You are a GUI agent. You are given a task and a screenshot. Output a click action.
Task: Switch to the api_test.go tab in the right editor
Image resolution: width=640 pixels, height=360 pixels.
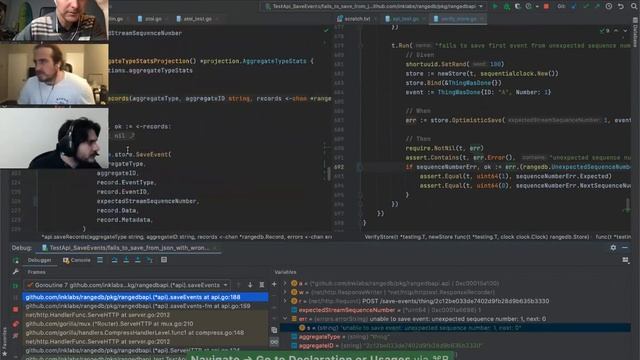[406, 19]
